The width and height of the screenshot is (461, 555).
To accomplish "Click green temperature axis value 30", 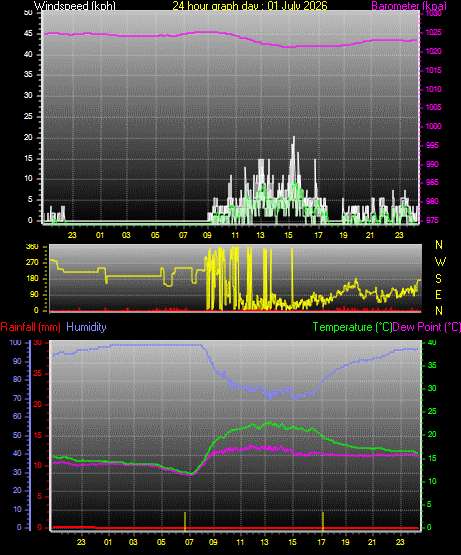I will tap(432, 388).
